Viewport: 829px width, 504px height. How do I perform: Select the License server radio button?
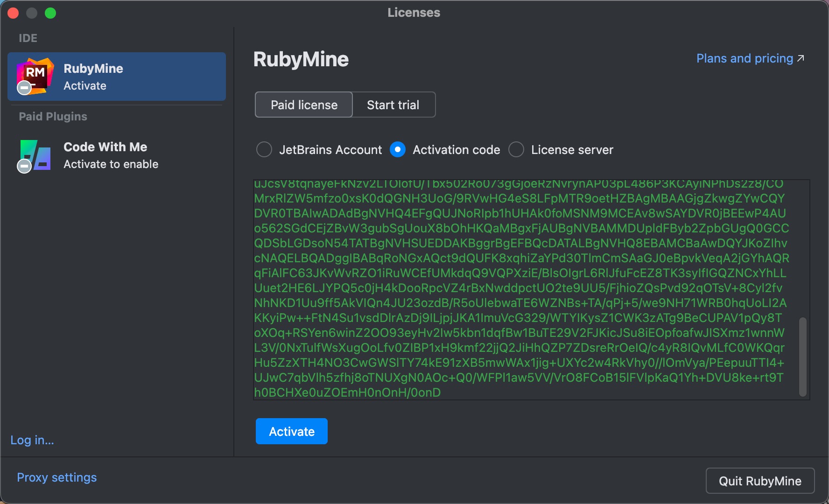pos(516,150)
